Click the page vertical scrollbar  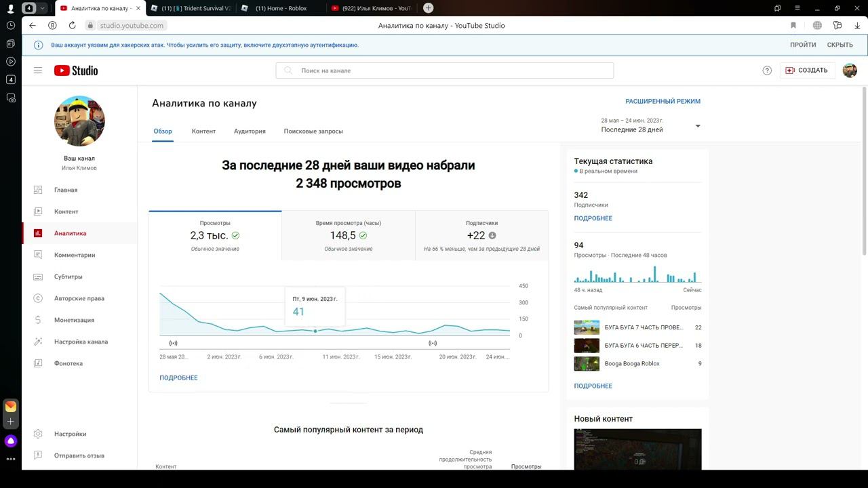point(864,171)
